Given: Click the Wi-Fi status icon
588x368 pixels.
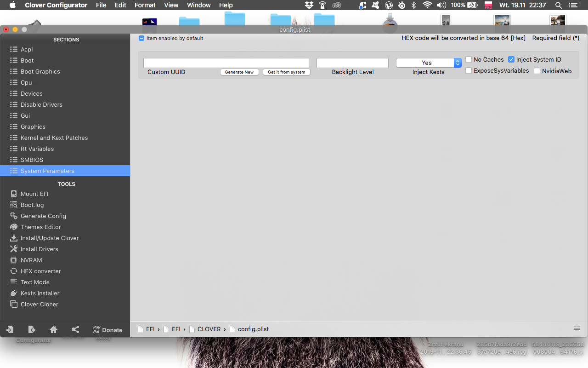Looking at the screenshot, I should point(427,5).
